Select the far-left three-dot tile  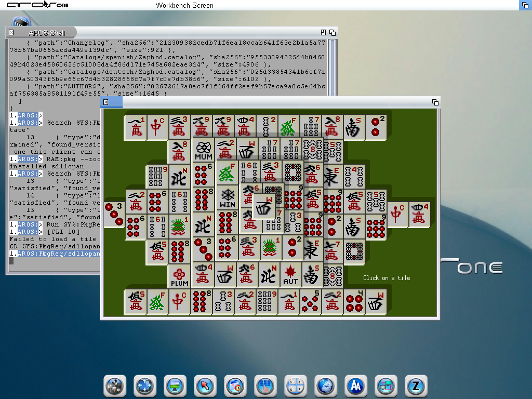point(114,214)
